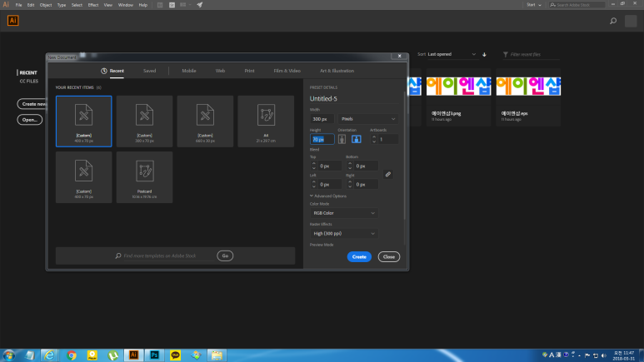
Task: Click the Bottom bleed stepper arrows
Action: [x=350, y=166]
